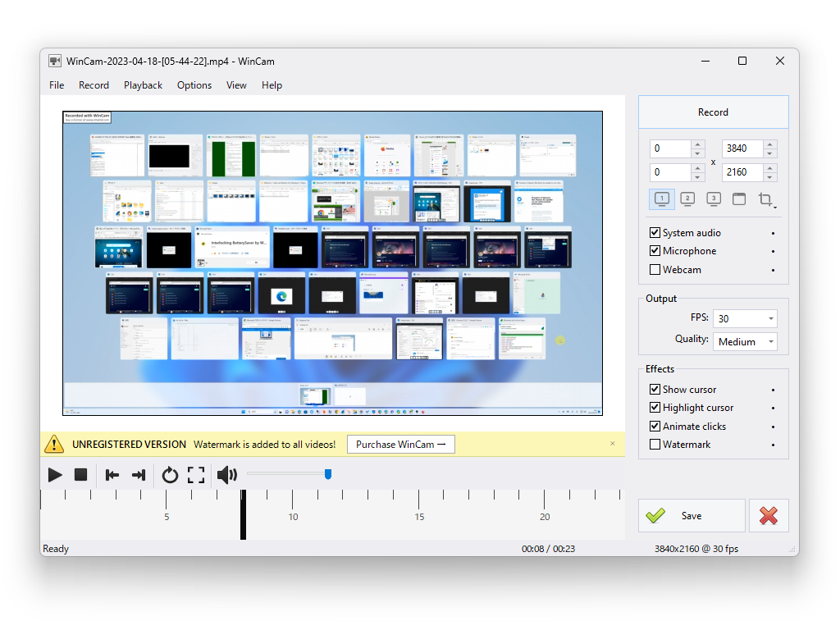Enable the Webcam checkbox

(x=655, y=269)
